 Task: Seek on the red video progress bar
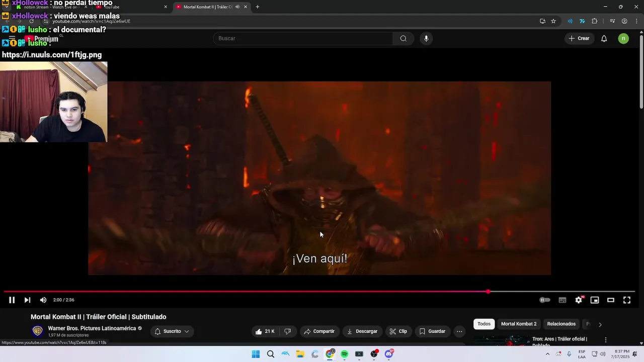(319, 292)
